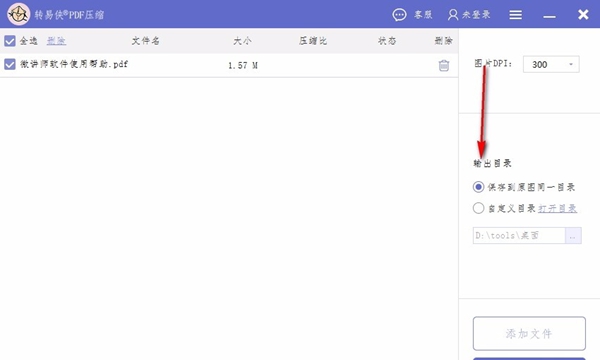The image size is (600, 360).
Task: Click the output path field D:\tools\桌面
Action: pyautogui.click(x=519, y=236)
